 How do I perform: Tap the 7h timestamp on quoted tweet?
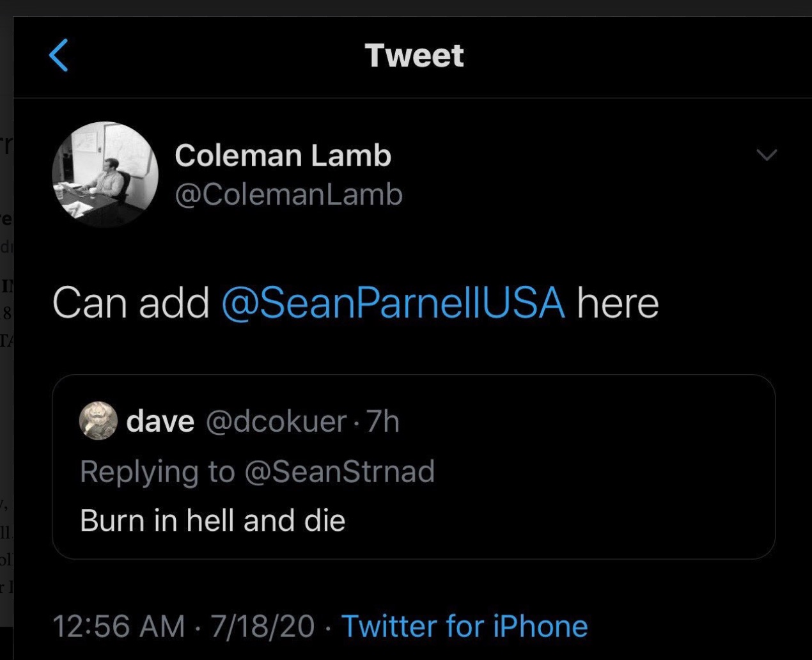pyautogui.click(x=380, y=421)
